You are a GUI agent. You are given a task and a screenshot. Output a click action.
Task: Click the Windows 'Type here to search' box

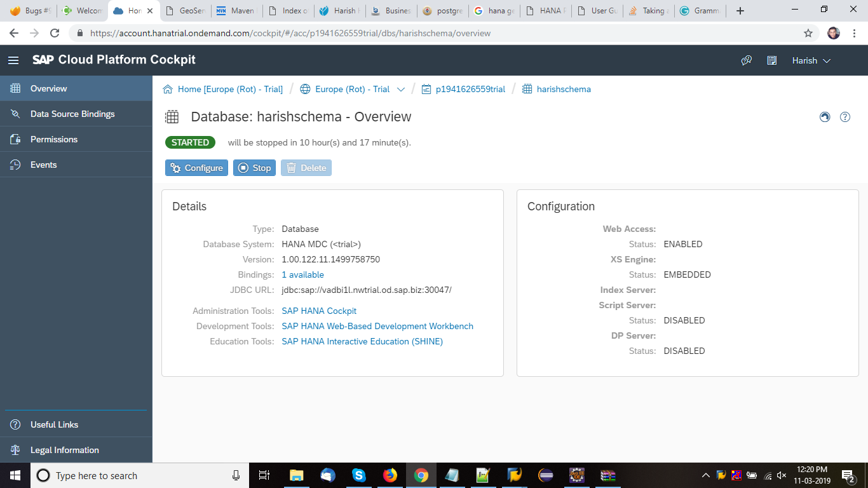(139, 475)
